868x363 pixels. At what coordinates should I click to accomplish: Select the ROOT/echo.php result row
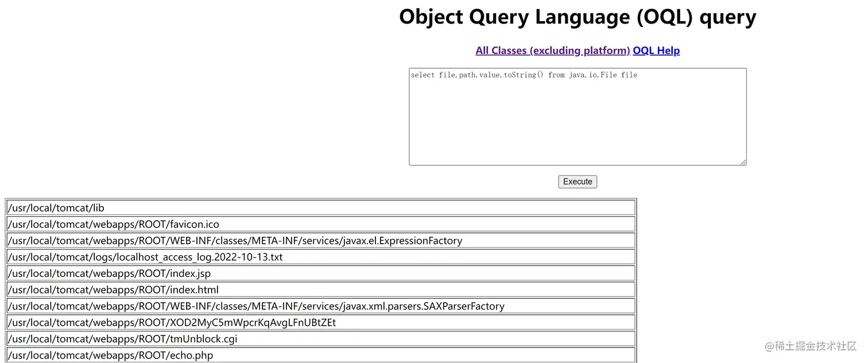321,355
